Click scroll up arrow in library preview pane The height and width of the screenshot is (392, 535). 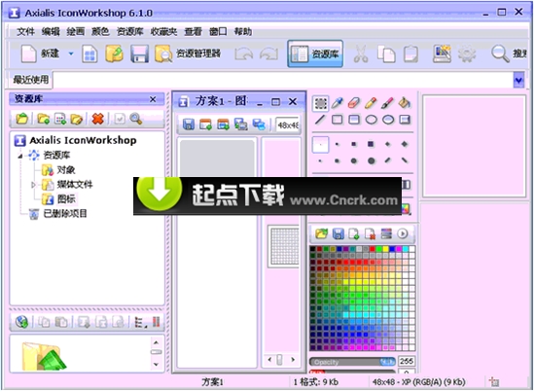(156, 342)
